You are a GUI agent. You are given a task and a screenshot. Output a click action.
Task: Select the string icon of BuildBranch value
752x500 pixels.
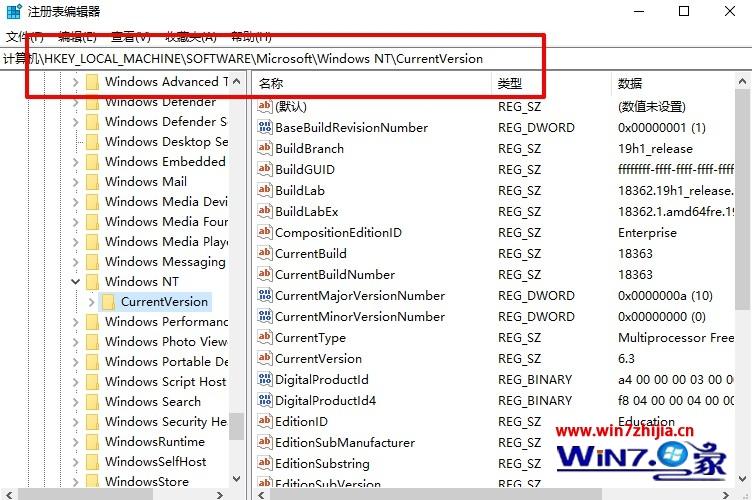point(265,148)
